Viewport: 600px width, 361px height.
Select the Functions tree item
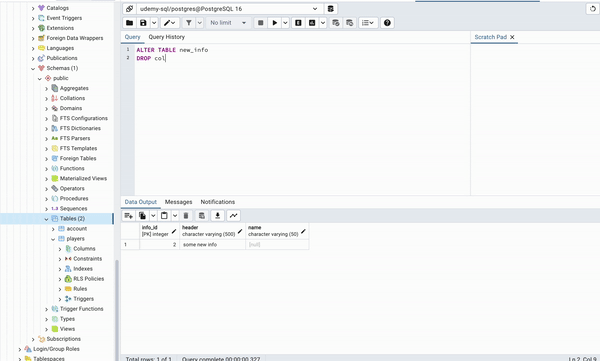[72, 168]
